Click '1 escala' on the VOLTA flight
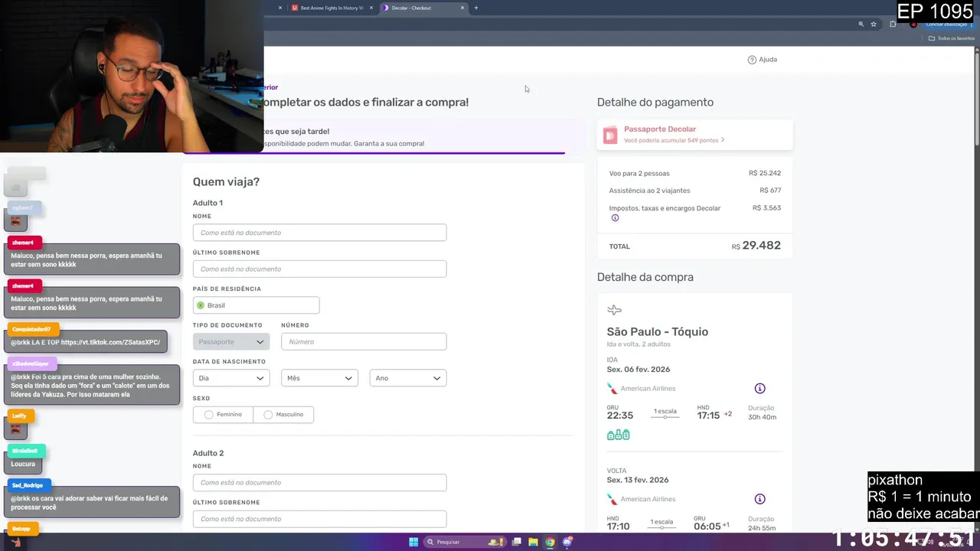980x551 pixels. [661, 522]
